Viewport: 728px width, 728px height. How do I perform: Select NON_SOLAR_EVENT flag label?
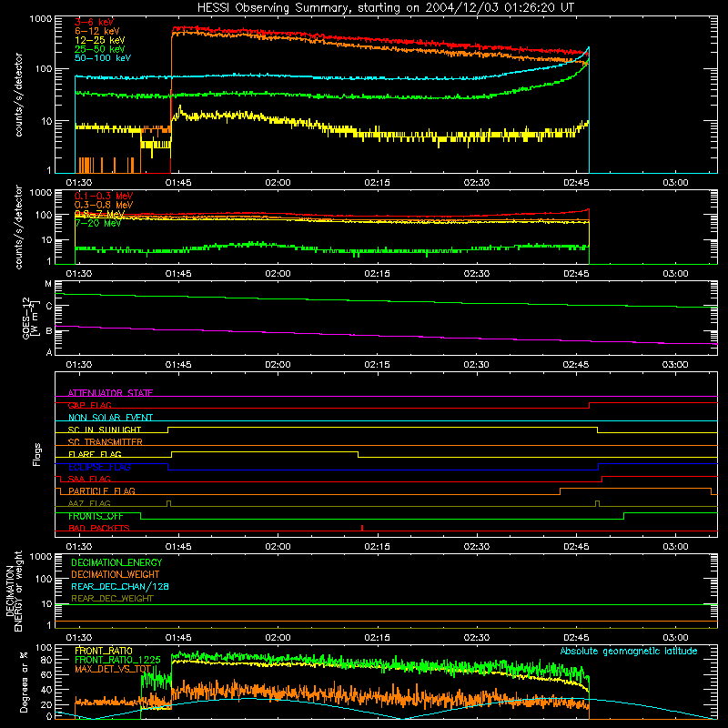tap(110, 418)
